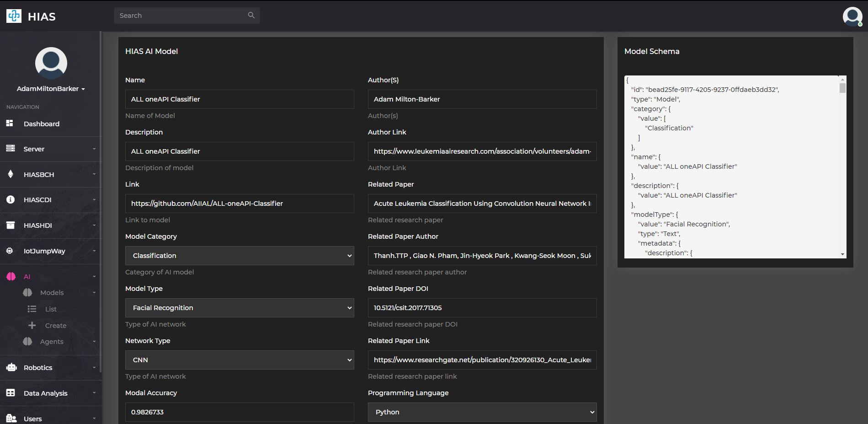
Task: Go to Dashboard
Action: [42, 123]
